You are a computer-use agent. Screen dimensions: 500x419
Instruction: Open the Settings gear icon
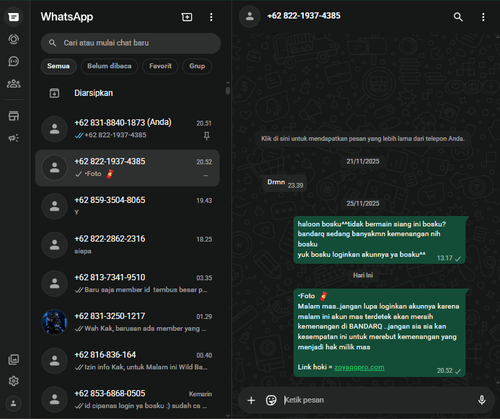tap(14, 381)
